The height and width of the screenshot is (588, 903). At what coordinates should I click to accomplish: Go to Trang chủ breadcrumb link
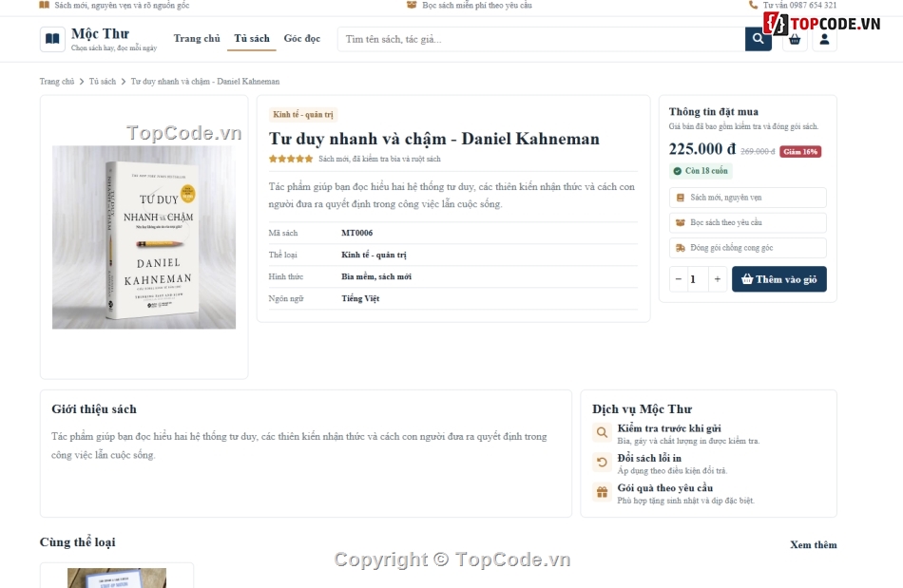(x=57, y=82)
